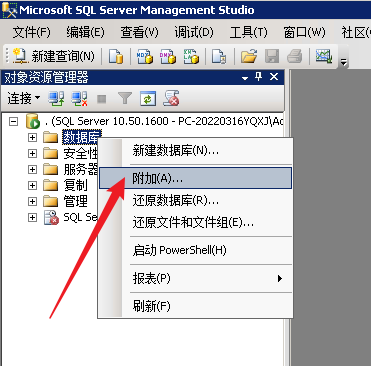Click the Connect Object Explorer icon
This screenshot has height=366, width=371.
pos(57,99)
